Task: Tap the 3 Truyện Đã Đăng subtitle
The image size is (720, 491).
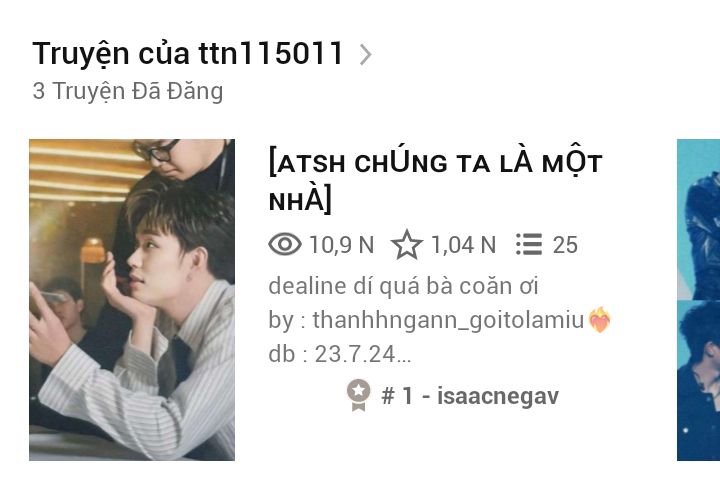Action: tap(128, 91)
